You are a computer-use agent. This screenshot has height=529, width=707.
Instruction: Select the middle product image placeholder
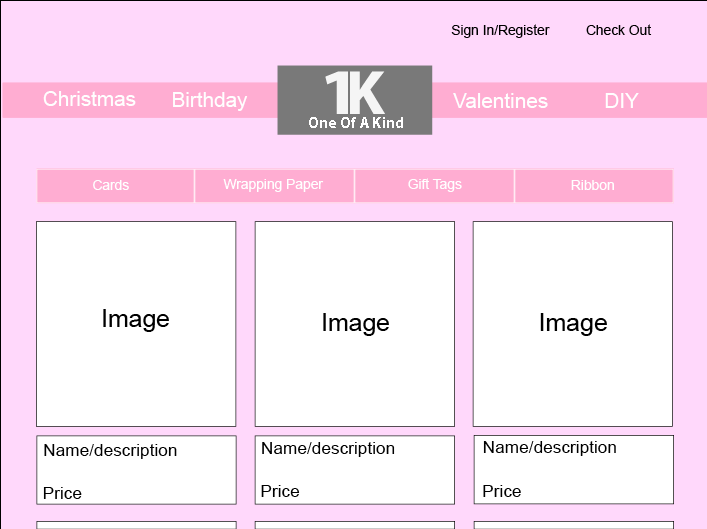pos(355,324)
